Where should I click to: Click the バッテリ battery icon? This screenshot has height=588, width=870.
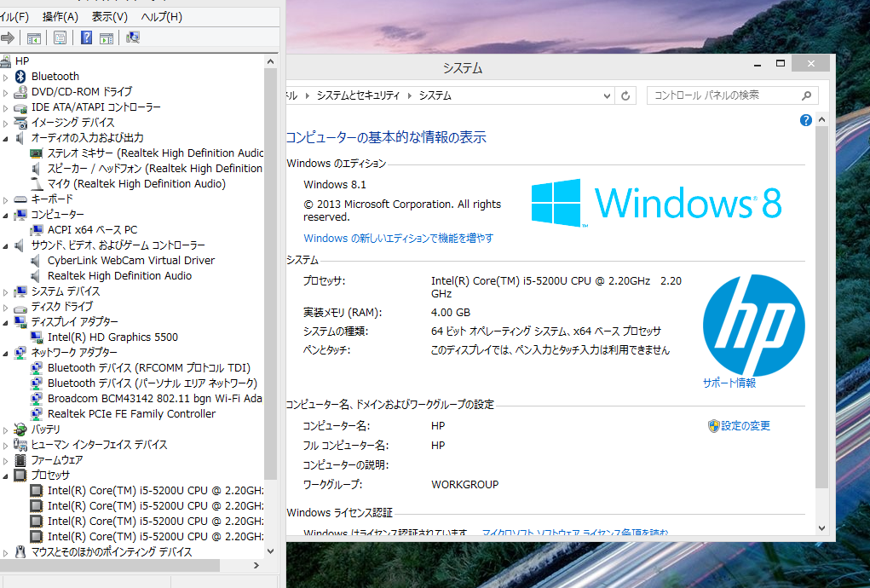pos(20,429)
